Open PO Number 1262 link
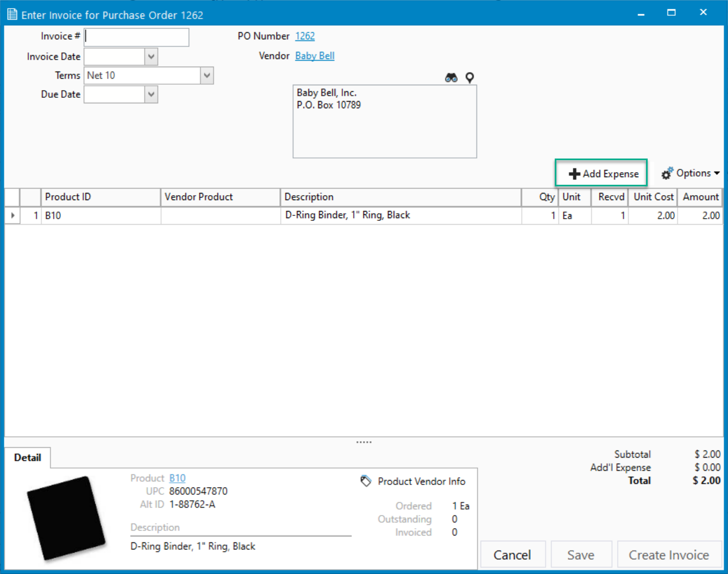Screen dimensions: 728x574 click(x=305, y=36)
